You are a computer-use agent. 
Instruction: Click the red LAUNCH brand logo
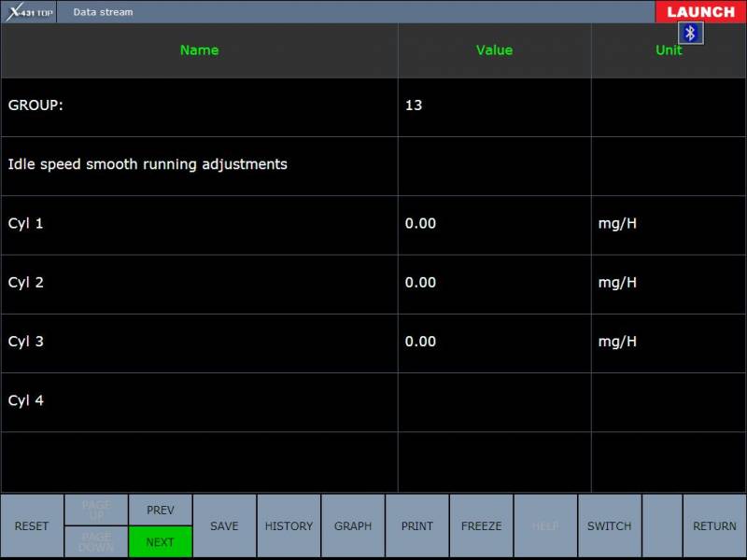[700, 12]
